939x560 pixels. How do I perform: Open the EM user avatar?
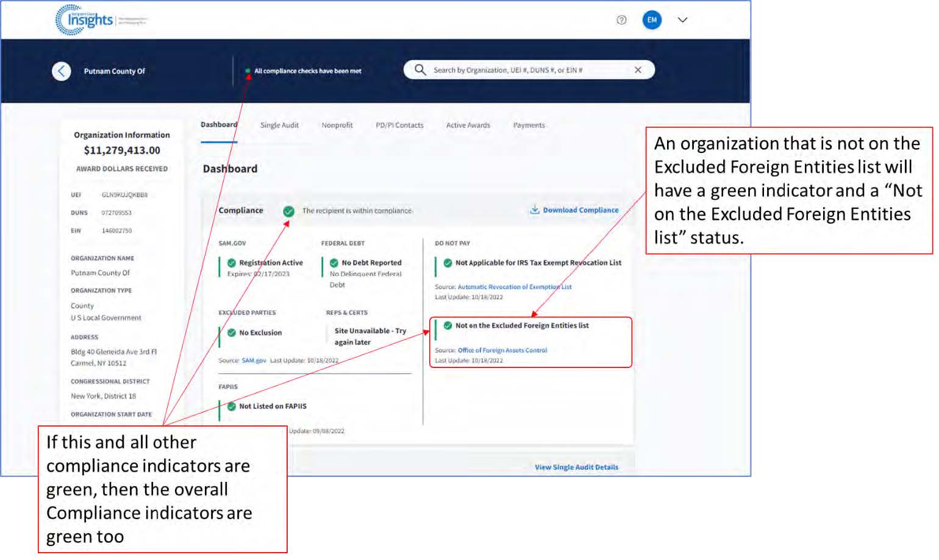652,20
